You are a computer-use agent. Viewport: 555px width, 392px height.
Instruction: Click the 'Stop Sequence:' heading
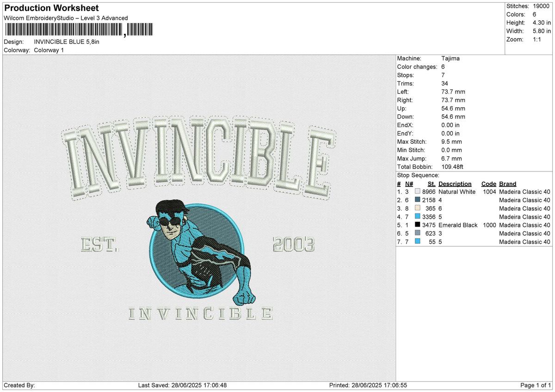click(418, 175)
